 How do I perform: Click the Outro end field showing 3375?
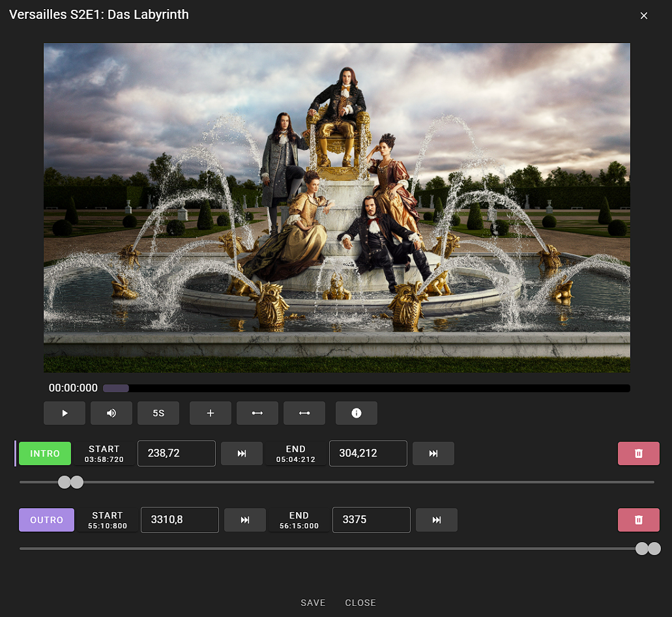point(372,520)
